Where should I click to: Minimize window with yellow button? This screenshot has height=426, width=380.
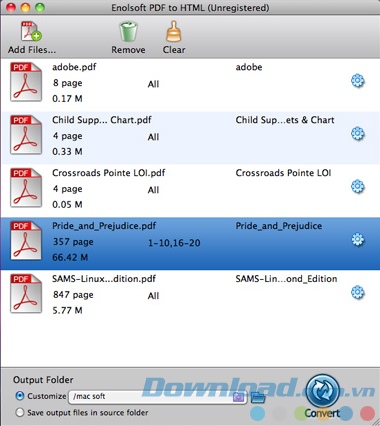click(25, 7)
